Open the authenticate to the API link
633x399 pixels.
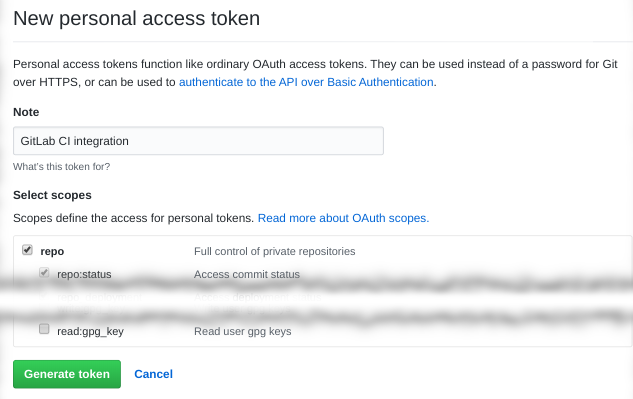click(306, 82)
